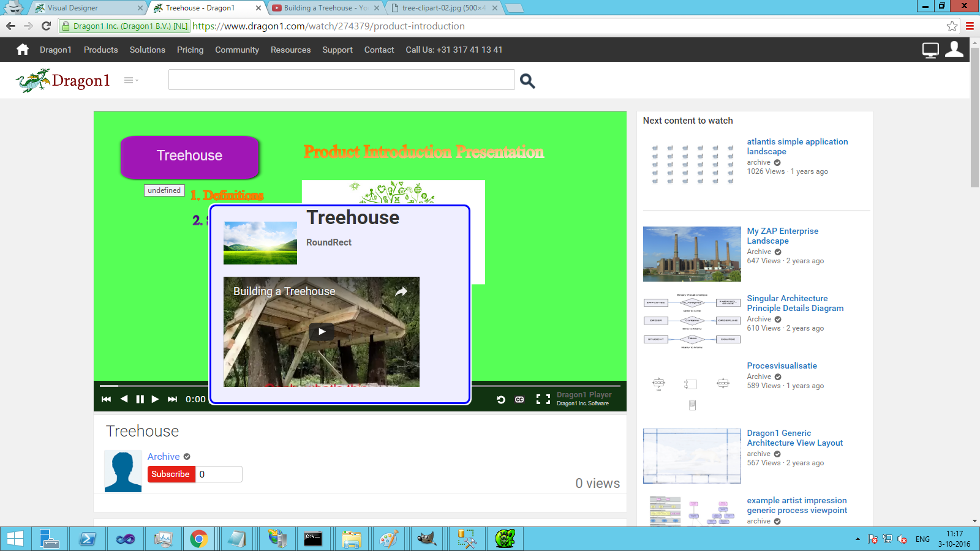Viewport: 980px width, 551px height.
Task: Switch to Building a Treehouse YouTube tab
Action: click(x=325, y=8)
